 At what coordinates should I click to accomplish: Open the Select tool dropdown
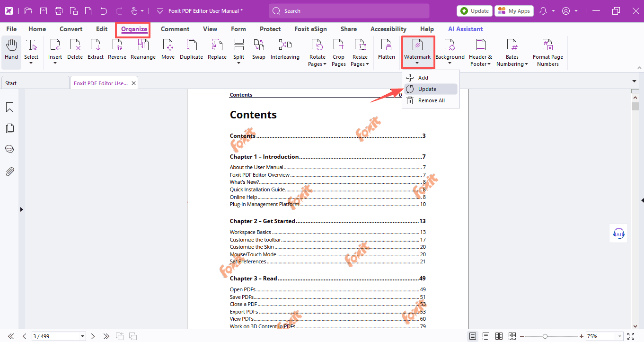click(31, 63)
